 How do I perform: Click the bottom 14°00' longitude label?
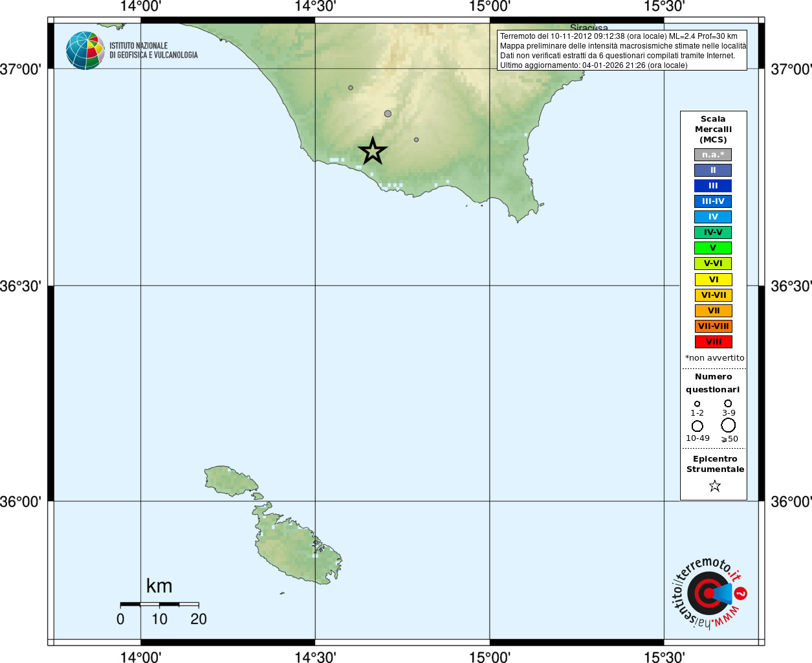point(140,657)
